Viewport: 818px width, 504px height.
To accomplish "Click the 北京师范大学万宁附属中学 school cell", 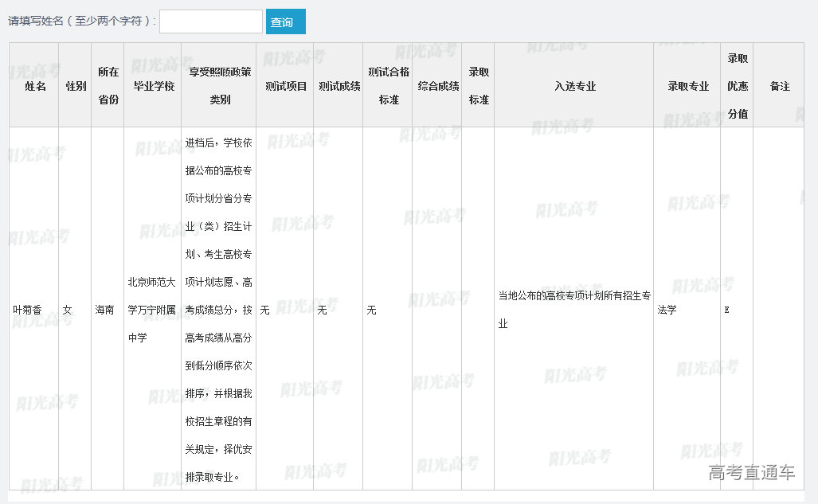I will click(x=152, y=310).
